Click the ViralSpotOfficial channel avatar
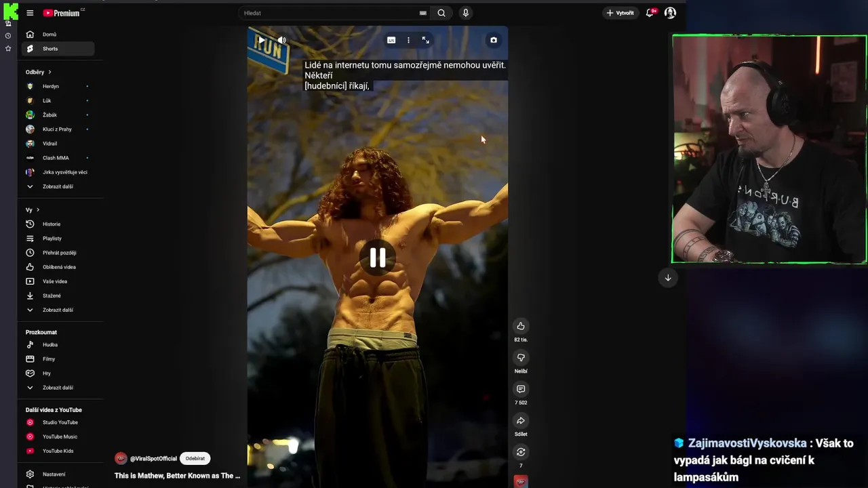Screen dimensions: 868x488 tap(121, 459)
